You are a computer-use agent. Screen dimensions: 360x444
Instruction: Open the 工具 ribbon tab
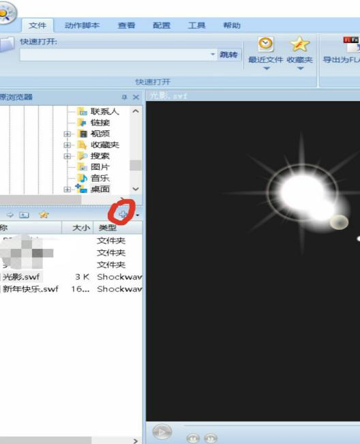[x=196, y=25]
